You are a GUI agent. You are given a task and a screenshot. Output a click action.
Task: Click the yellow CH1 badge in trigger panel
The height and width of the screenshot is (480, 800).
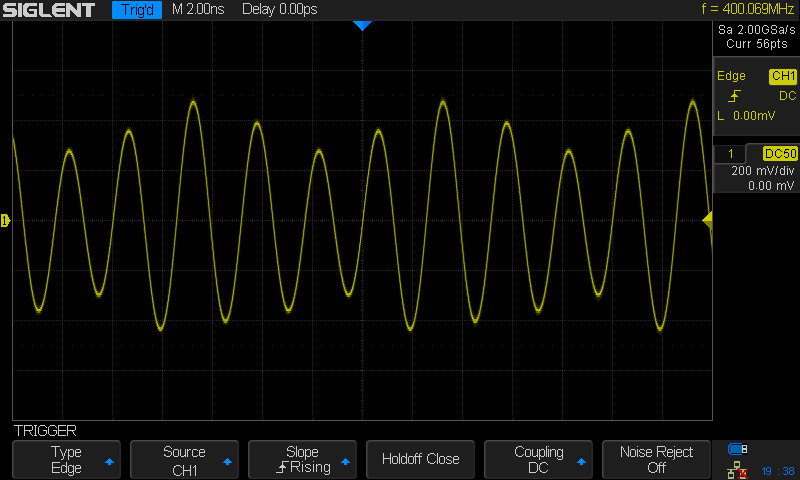783,76
